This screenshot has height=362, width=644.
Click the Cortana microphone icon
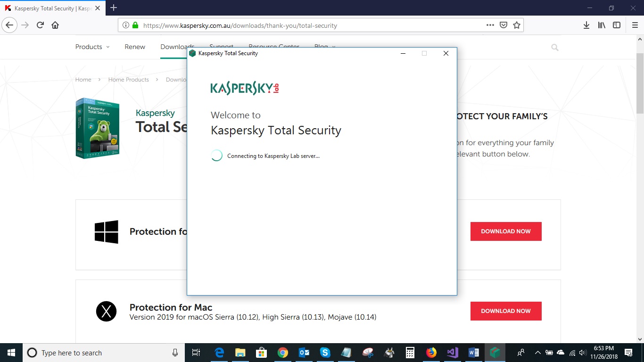pos(175,353)
